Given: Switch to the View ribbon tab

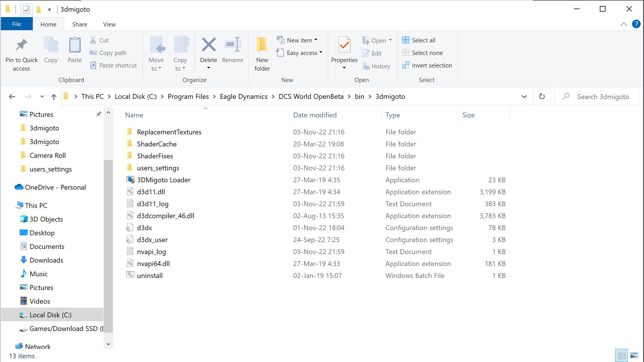Looking at the screenshot, I should 109,24.
